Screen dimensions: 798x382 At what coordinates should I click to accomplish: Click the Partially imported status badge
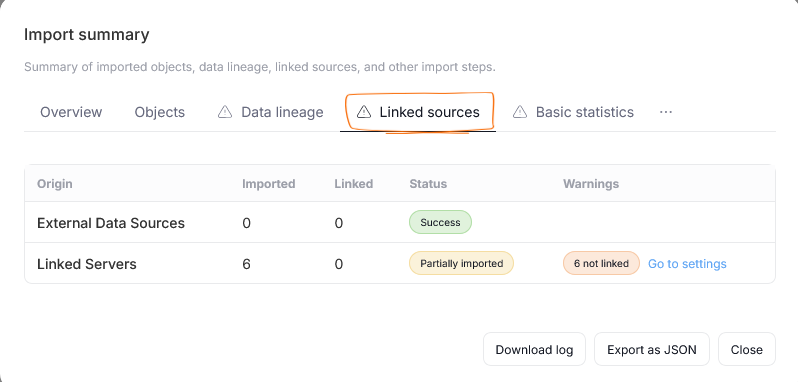click(462, 263)
